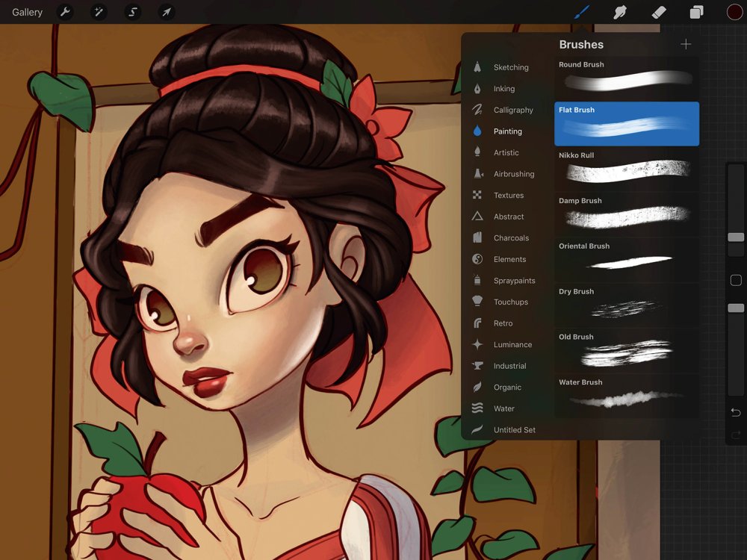The height and width of the screenshot is (560, 747).
Task: Open the Inking brush set
Action: click(x=506, y=89)
